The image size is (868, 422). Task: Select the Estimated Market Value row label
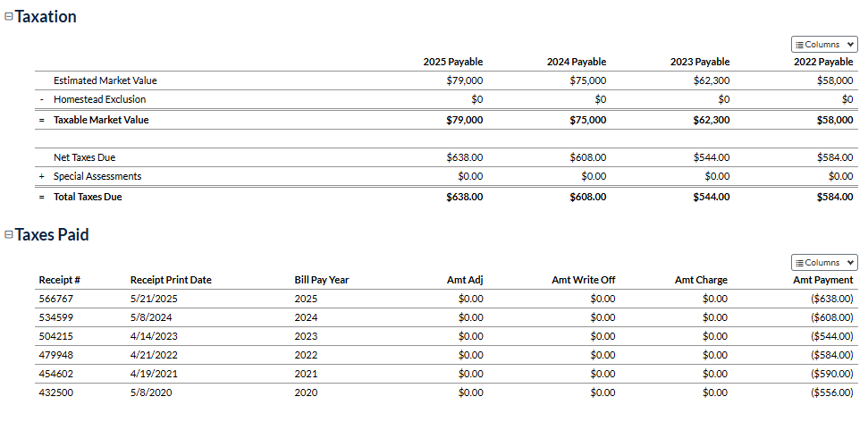pos(105,80)
